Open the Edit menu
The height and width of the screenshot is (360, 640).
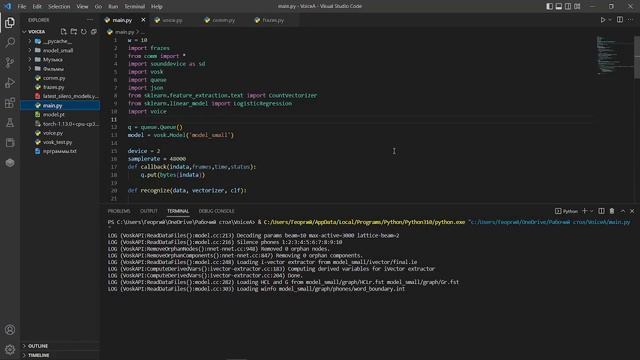[x=37, y=7]
